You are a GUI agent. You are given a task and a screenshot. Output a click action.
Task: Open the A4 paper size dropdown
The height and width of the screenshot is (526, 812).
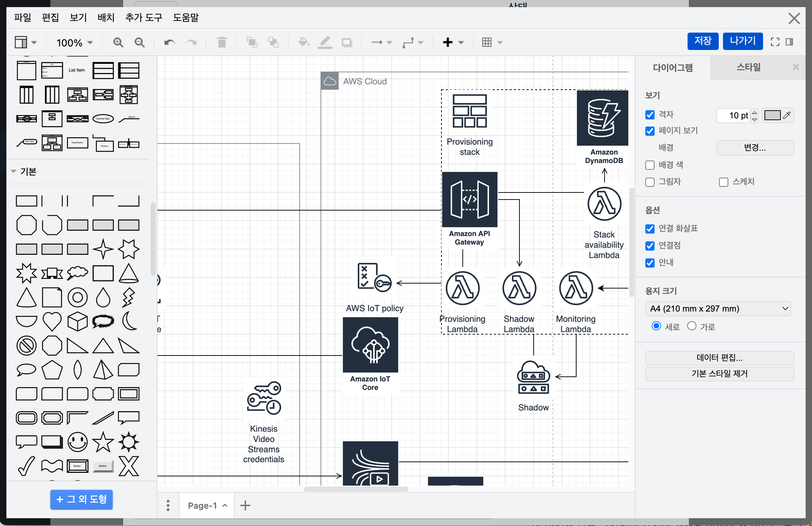(x=718, y=309)
